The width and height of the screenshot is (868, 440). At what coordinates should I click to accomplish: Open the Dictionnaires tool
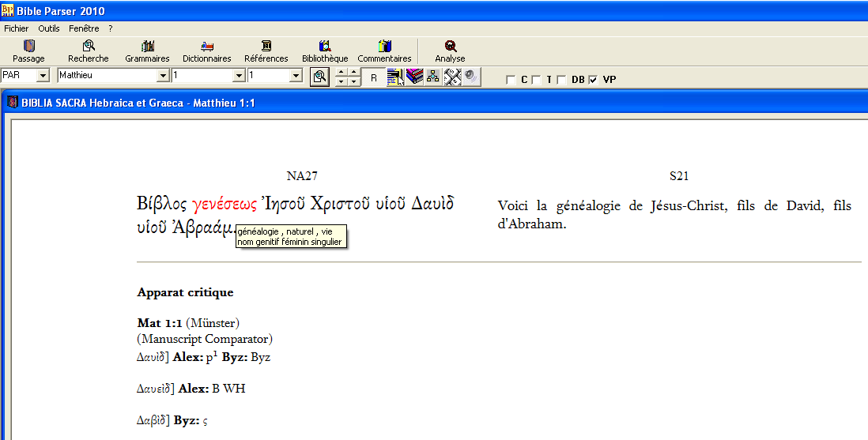207,51
